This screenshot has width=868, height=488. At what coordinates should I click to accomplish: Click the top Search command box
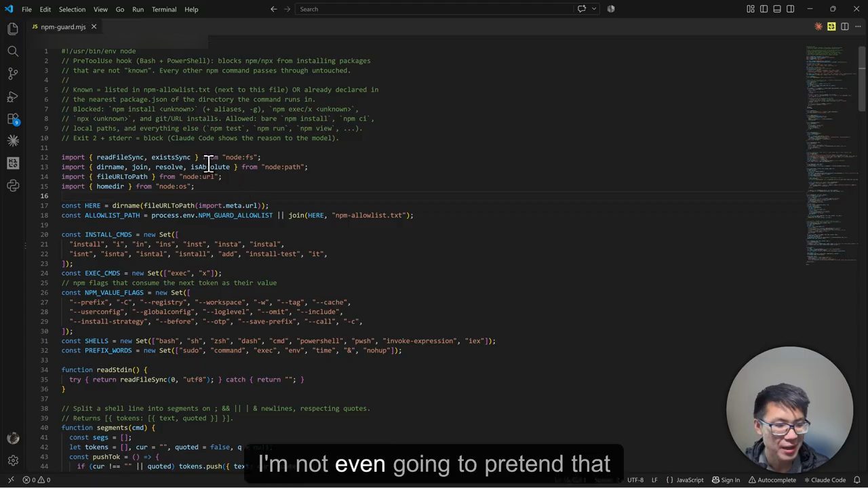tap(435, 9)
